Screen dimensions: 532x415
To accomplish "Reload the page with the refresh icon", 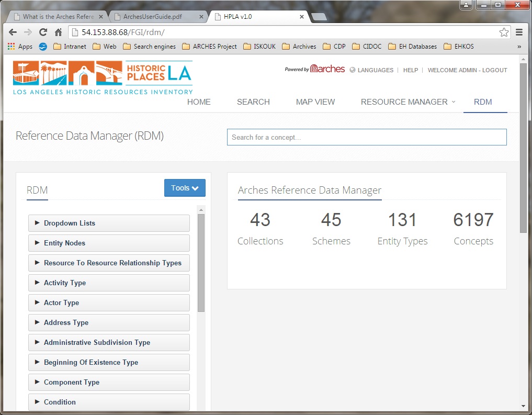I will 43,32.
